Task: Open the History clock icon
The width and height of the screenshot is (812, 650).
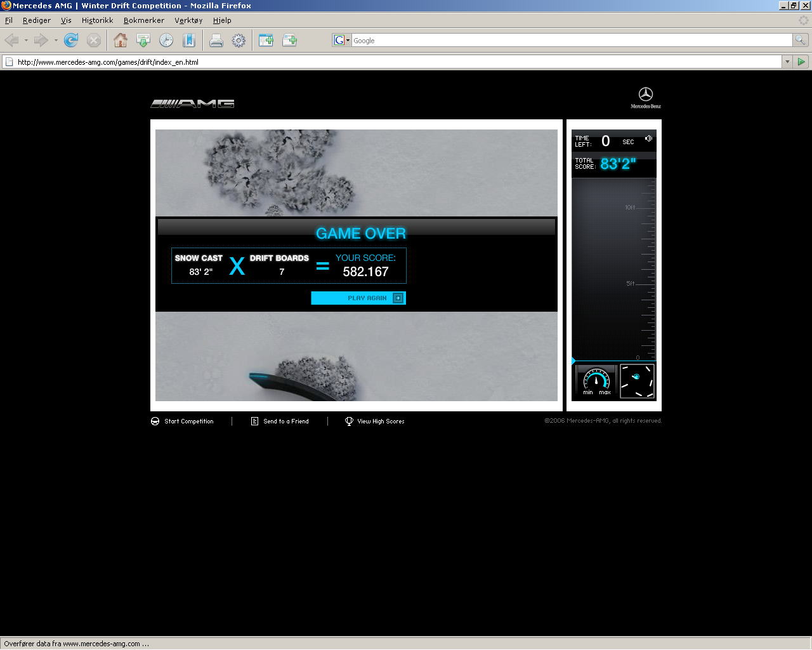Action: pos(166,41)
